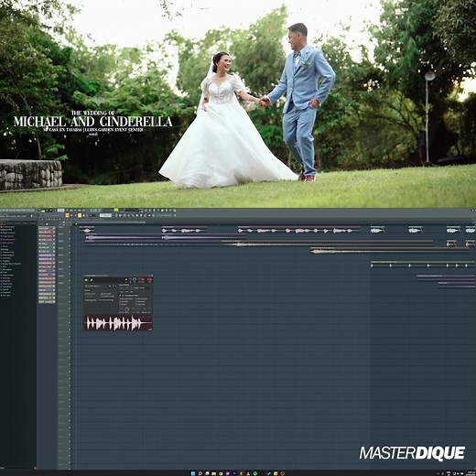476x476 pixels.
Task: Open the Templates folder in browser
Action: tap(6, 292)
